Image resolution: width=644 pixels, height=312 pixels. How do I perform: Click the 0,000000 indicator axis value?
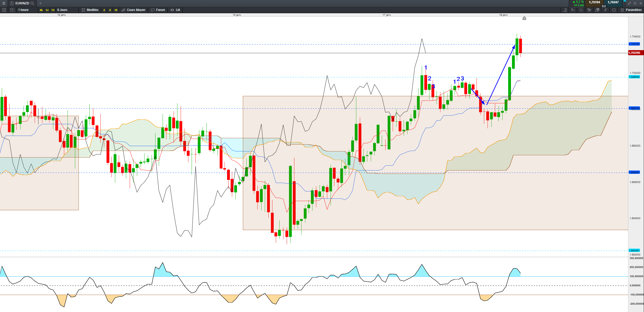(635, 286)
